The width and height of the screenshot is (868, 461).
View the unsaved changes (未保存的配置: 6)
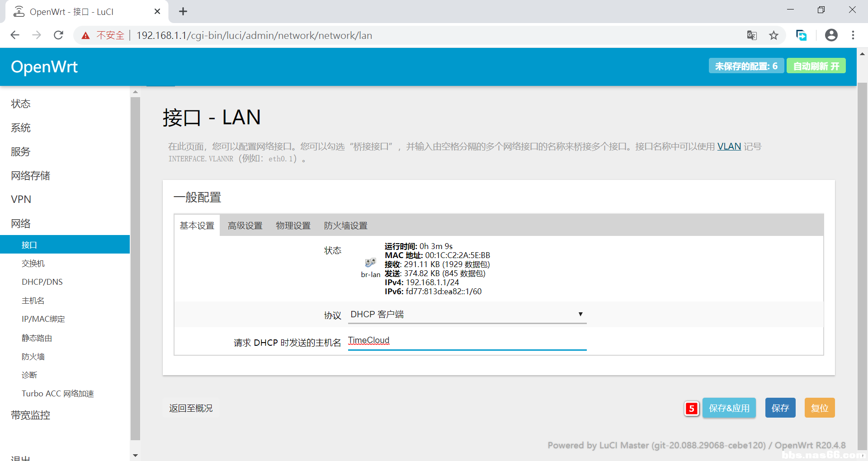click(746, 66)
